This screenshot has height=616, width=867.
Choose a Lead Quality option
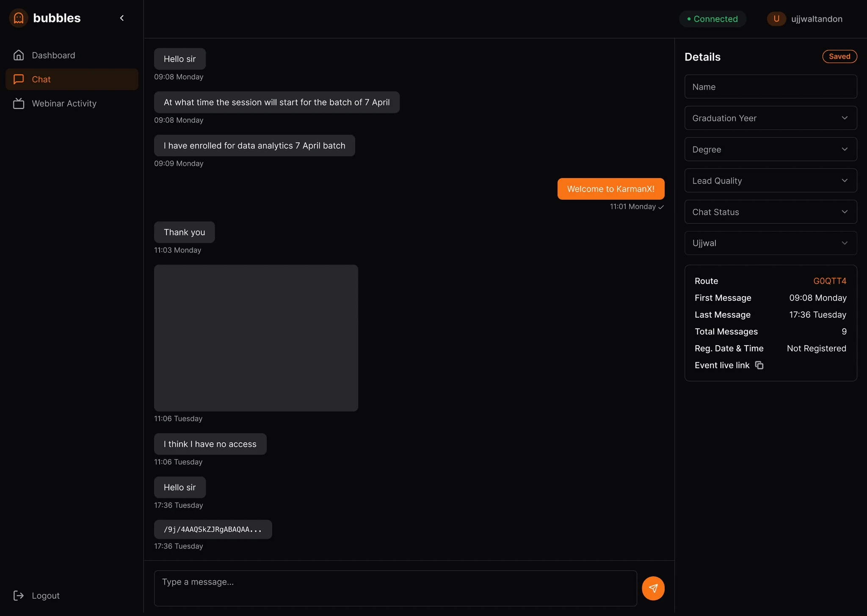(770, 181)
